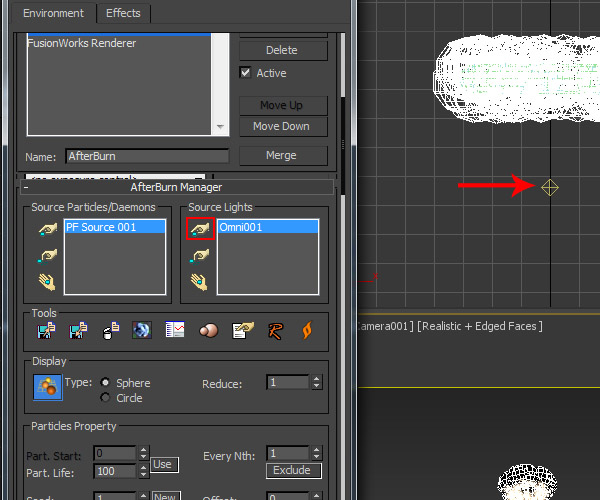Image resolution: width=600 pixels, height=500 pixels.
Task: Toggle the viewport display icon in Display group
Action: click(x=47, y=387)
